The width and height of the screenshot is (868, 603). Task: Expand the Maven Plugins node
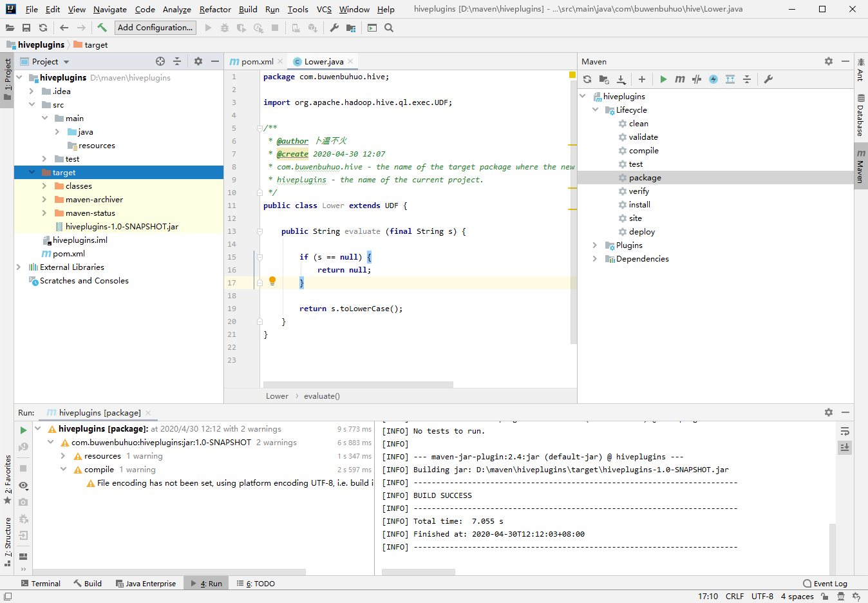coord(595,245)
